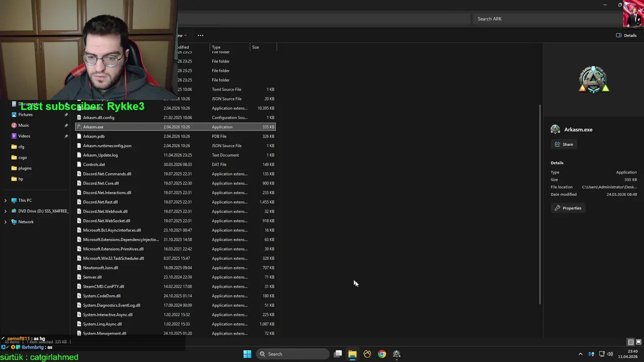644x362 pixels.
Task: Select System.CodeDom.dll
Action: (102, 296)
